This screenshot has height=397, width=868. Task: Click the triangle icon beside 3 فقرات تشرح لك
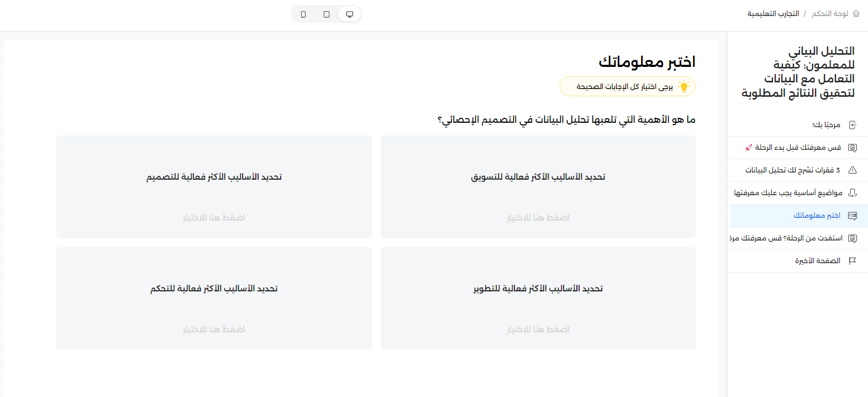pos(853,170)
